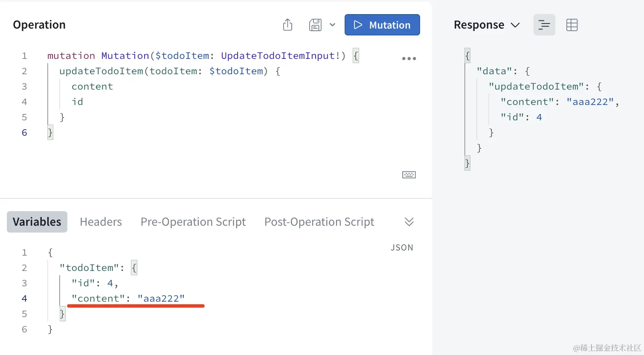Open the save options dropdown arrow

tap(332, 25)
